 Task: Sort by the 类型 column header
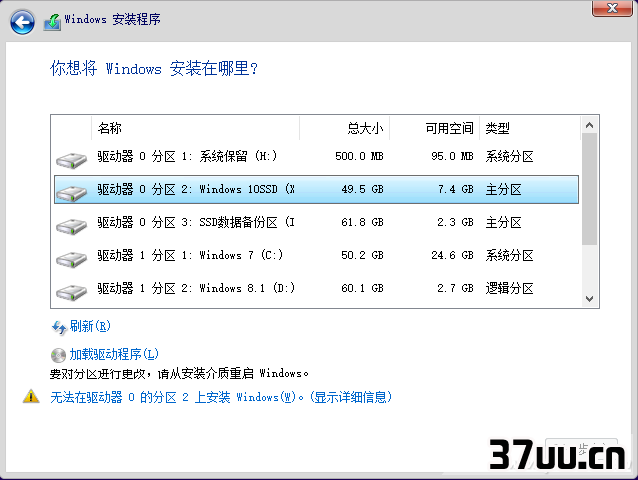530,128
